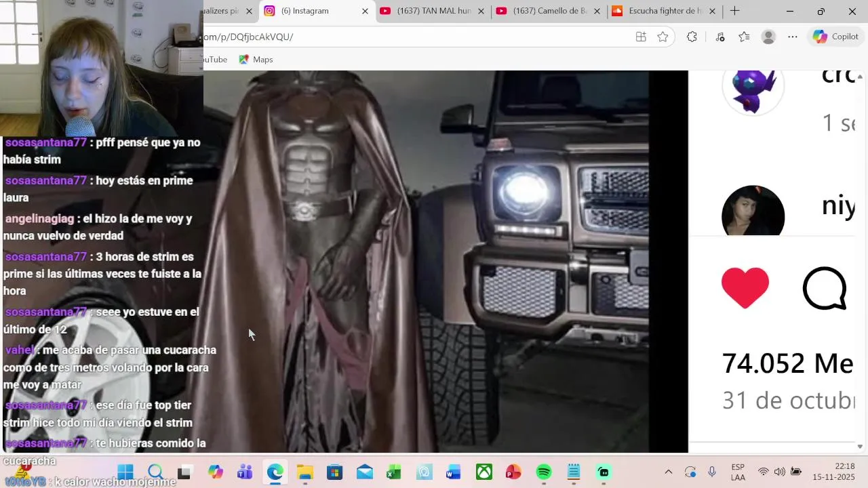Add this page to favorites star
Screen dimensions: 868x488
(x=663, y=37)
